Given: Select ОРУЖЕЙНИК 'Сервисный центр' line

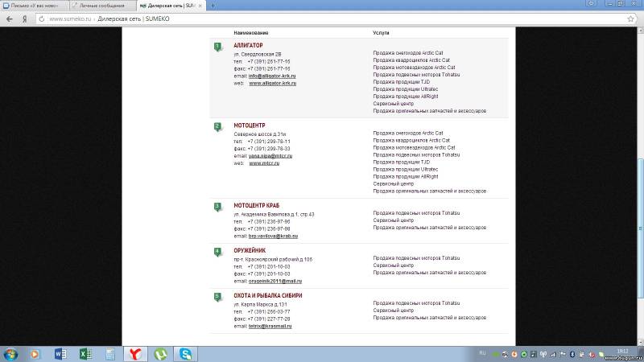Looking at the screenshot, I should pos(393,265).
